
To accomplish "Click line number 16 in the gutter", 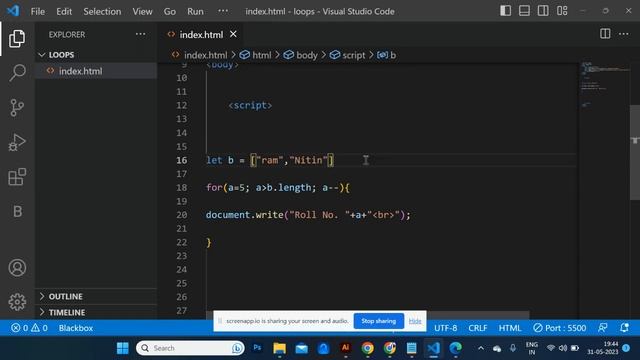I will tap(182, 160).
